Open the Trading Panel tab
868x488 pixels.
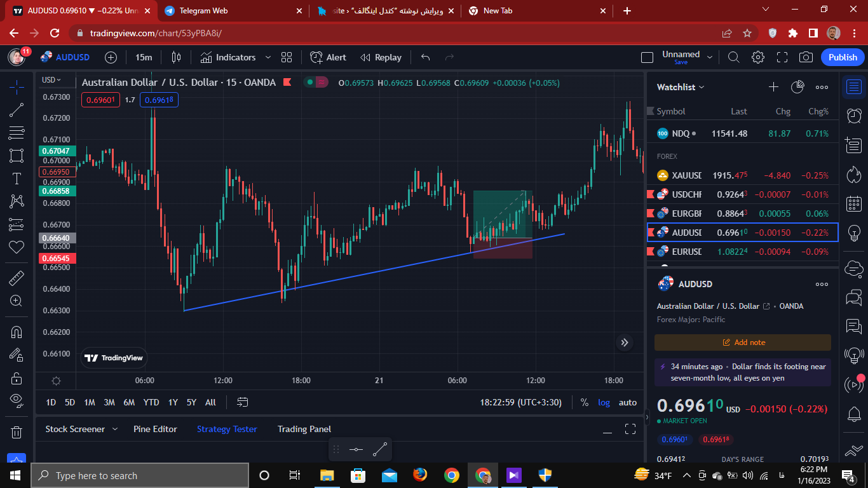pos(304,429)
